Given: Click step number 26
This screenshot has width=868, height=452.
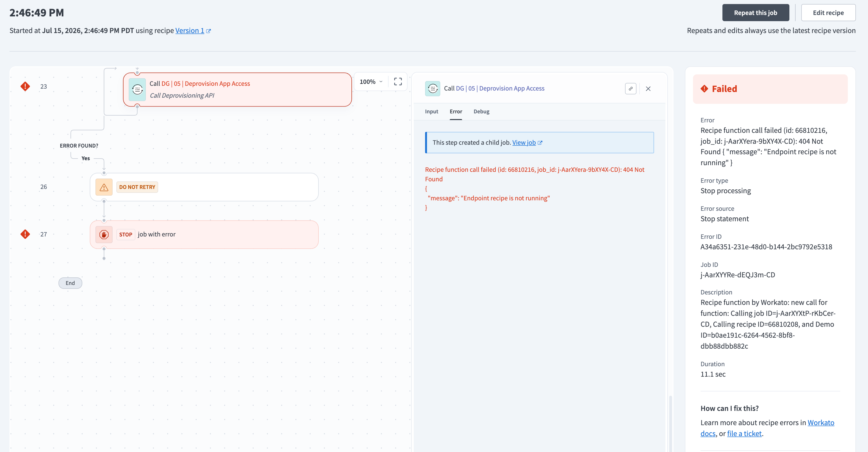Looking at the screenshot, I should [x=43, y=187].
